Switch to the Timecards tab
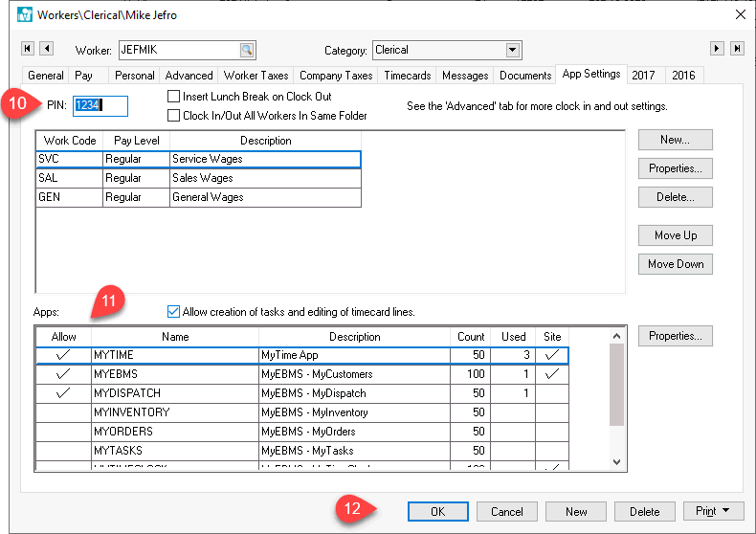Image resolution: width=756 pixels, height=534 pixels. tap(408, 76)
